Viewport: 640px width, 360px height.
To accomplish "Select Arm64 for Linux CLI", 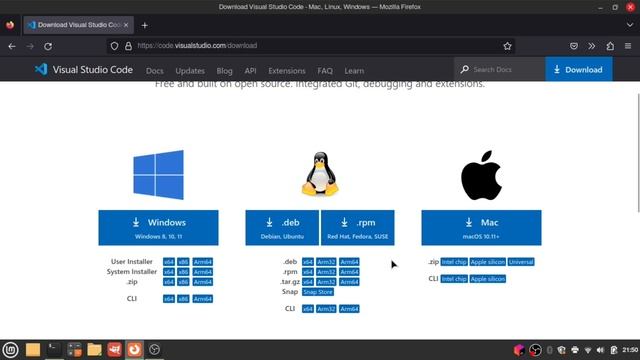I will pos(349,309).
